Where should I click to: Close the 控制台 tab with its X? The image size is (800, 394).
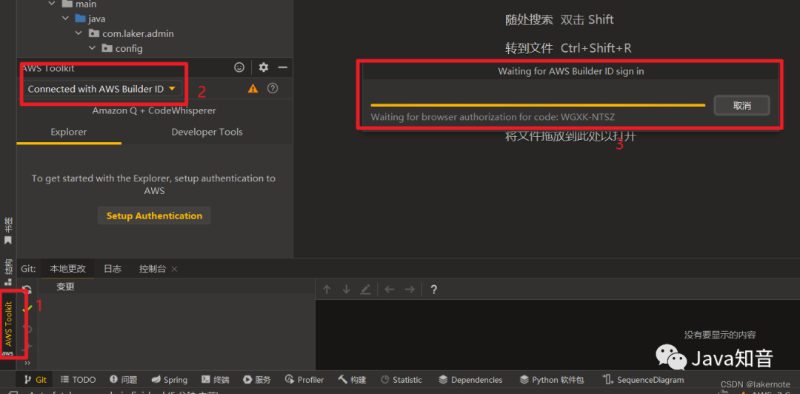(174, 269)
